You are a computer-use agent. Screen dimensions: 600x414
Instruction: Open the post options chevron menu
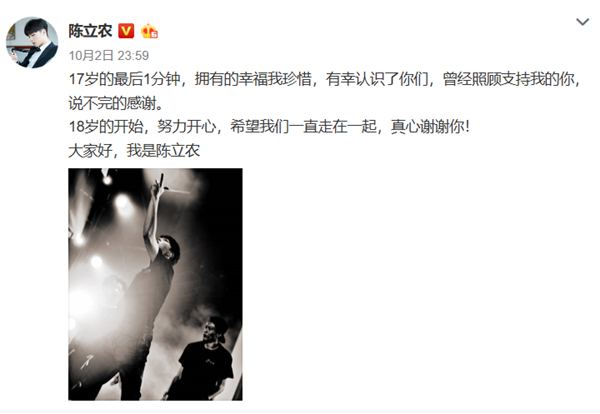(x=582, y=22)
